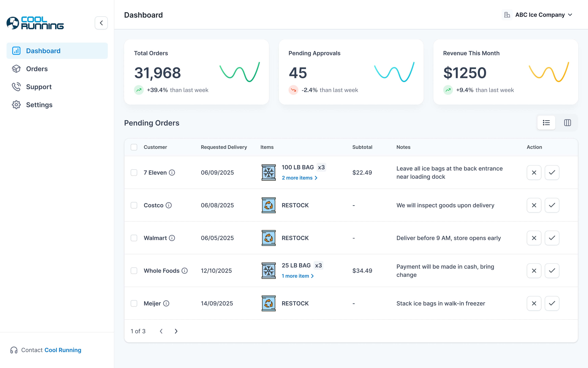Open the Support menu item
The image size is (588, 368).
(x=57, y=87)
